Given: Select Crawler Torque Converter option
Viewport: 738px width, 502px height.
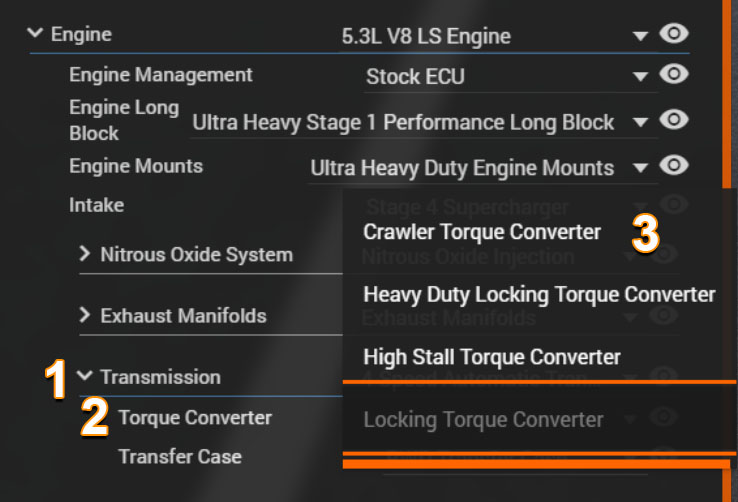Looking at the screenshot, I should tap(482, 231).
